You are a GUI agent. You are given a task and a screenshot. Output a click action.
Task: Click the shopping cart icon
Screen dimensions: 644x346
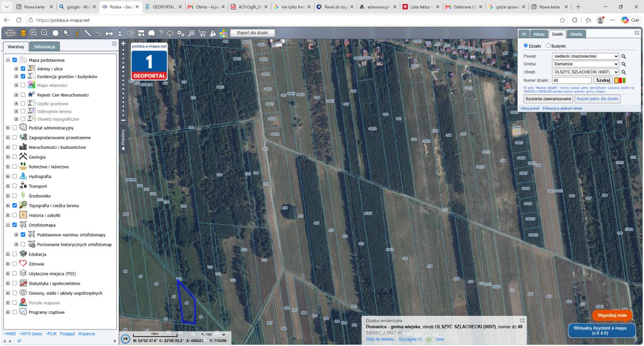pos(202,33)
